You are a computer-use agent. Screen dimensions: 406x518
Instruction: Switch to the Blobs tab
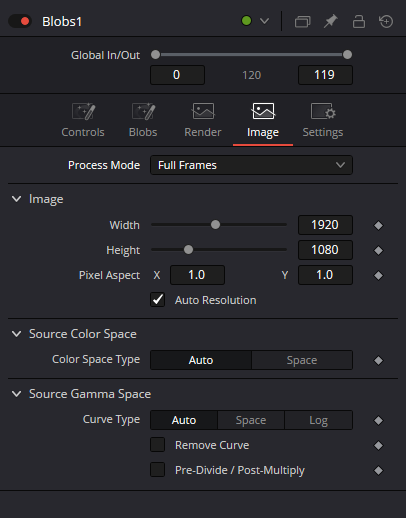143,121
